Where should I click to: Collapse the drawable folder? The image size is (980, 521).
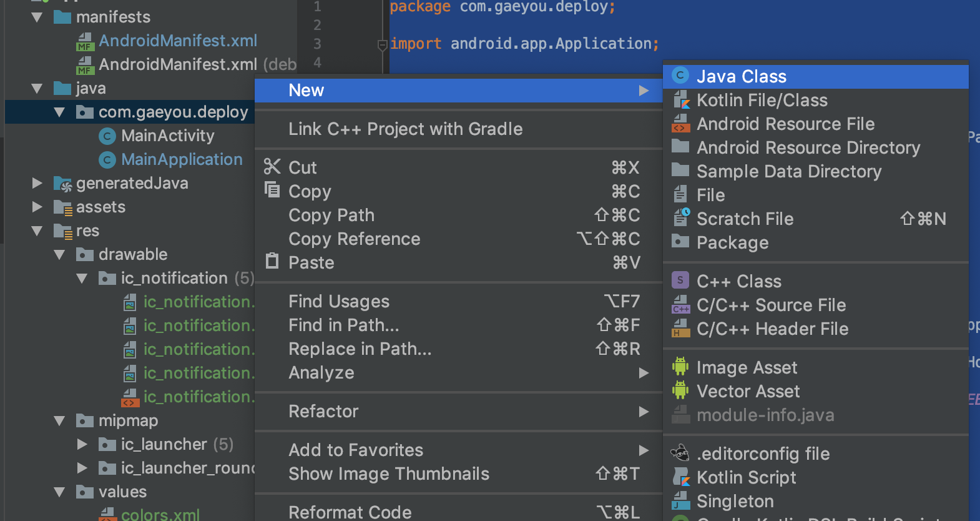pyautogui.click(x=59, y=254)
